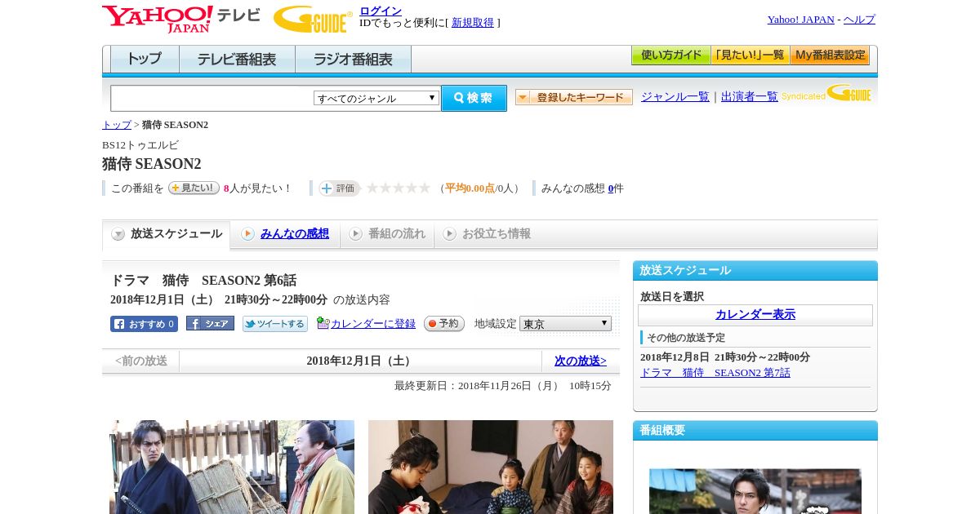The width and height of the screenshot is (980, 514).
Task: Select the 放送スケジュール tab
Action: tap(167, 234)
